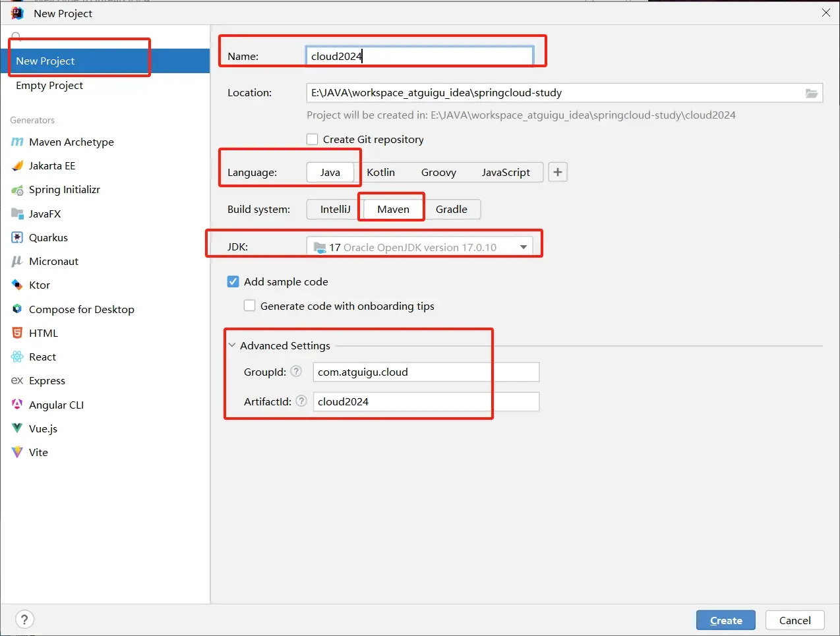Open the JDK version dropdown
The width and height of the screenshot is (840, 636).
(x=524, y=247)
